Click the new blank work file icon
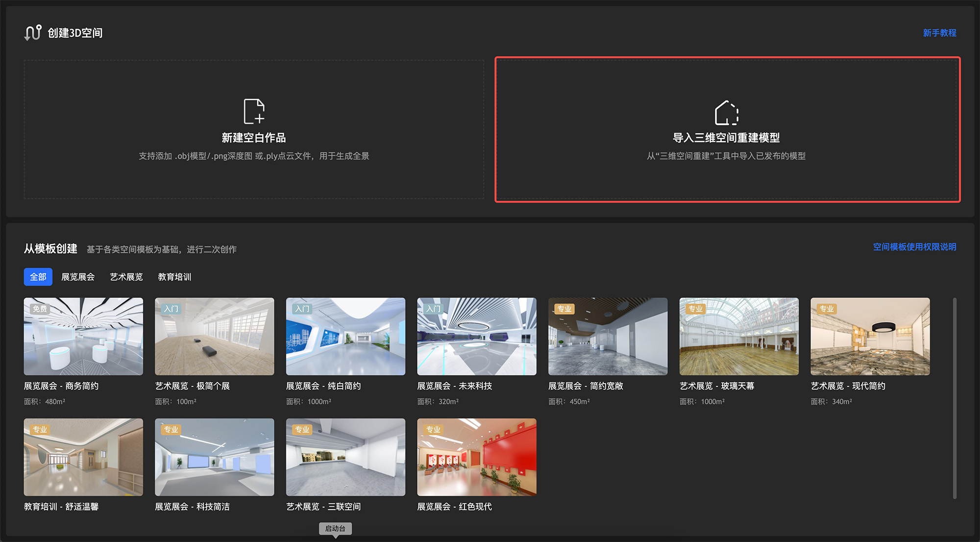The height and width of the screenshot is (542, 980). [x=254, y=111]
